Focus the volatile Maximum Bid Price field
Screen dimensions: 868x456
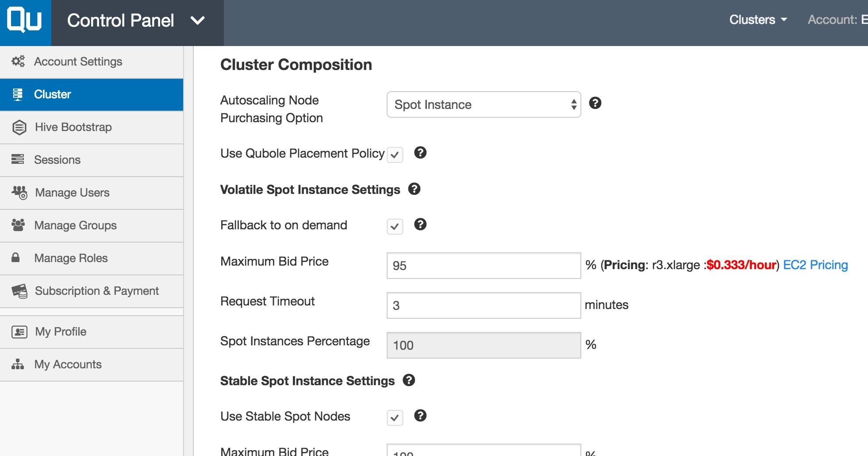(484, 266)
